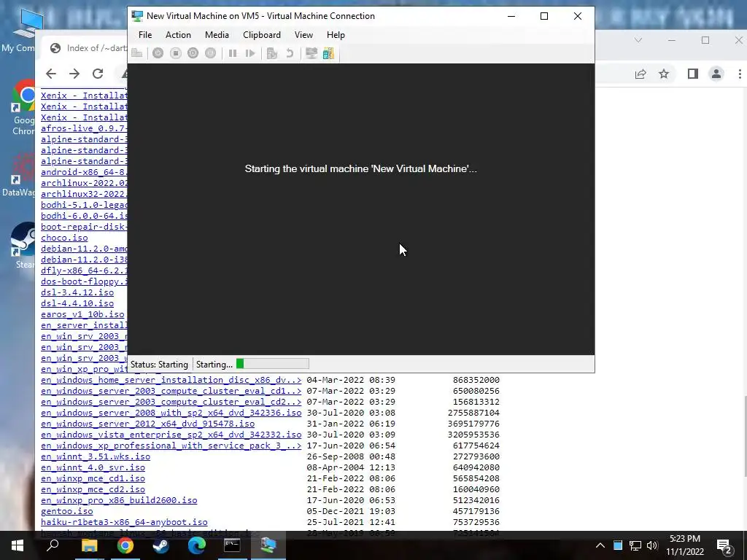
Task: Click the VM Connection title bar icon
Action: (x=137, y=16)
